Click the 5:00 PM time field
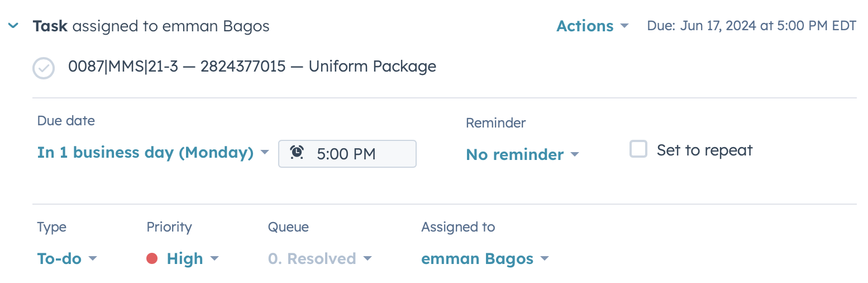Screen dimensions: 868x283 pyautogui.click(x=346, y=154)
